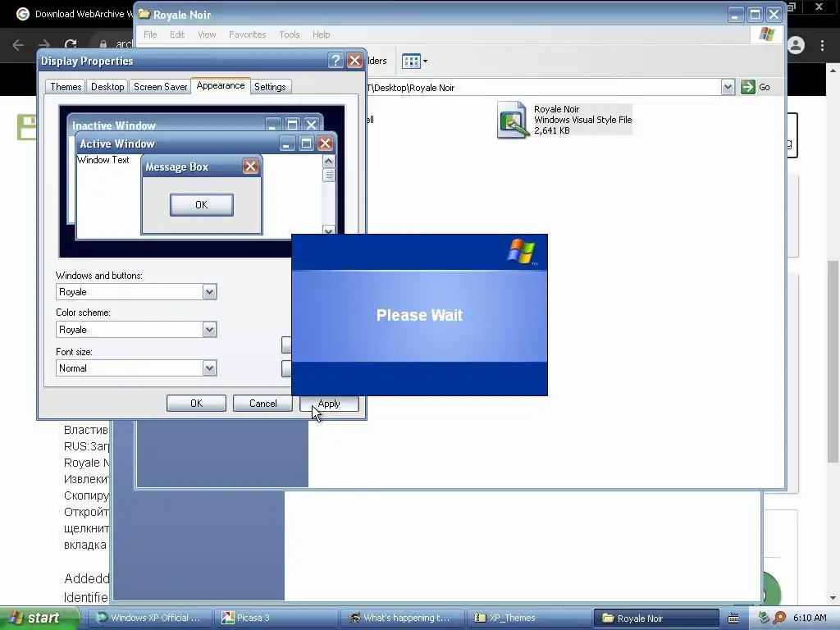Open the Views toolbar button in Explorer
Screen dimensions: 840x630
point(415,61)
